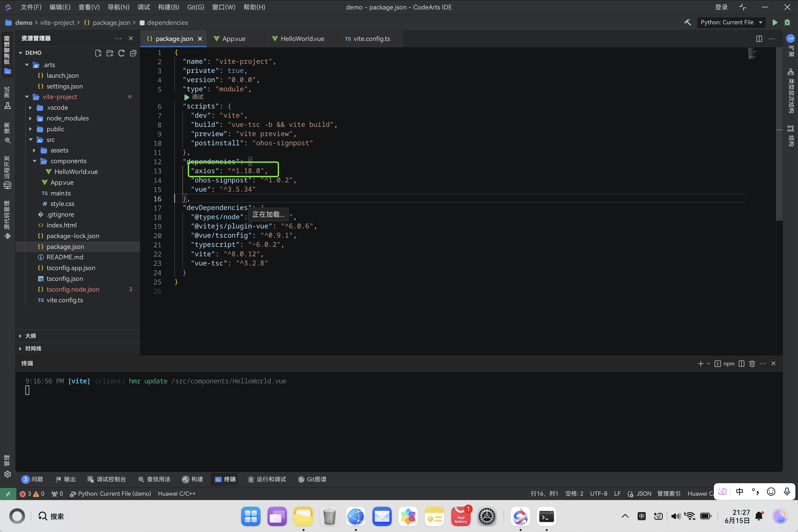Close the package.json tab
798x532 pixels.
(200, 39)
